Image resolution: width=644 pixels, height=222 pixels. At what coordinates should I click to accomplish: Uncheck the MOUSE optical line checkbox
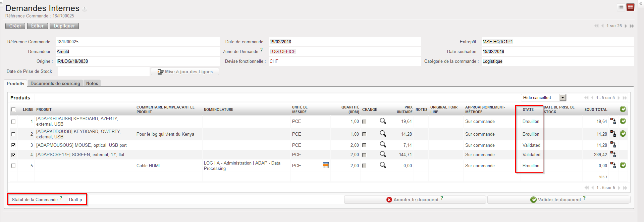coord(13,145)
